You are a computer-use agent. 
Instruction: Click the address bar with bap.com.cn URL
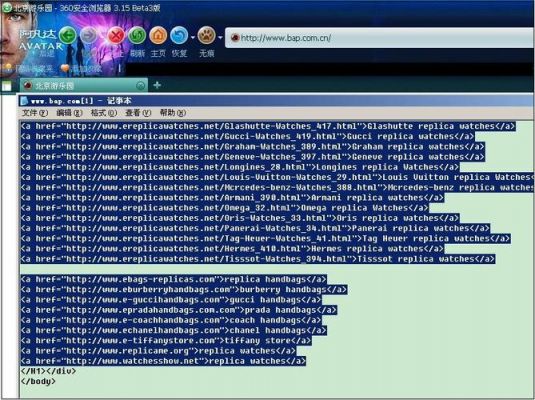coord(379,38)
